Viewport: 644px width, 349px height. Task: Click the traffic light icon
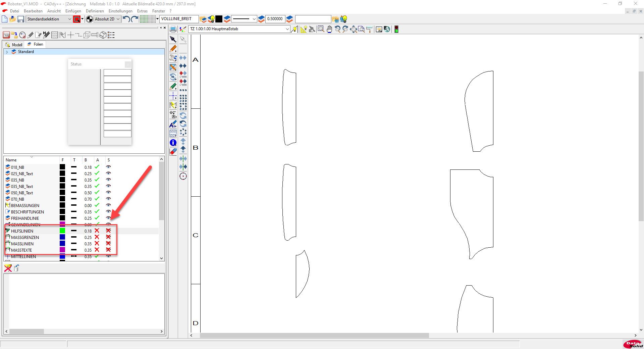click(396, 29)
